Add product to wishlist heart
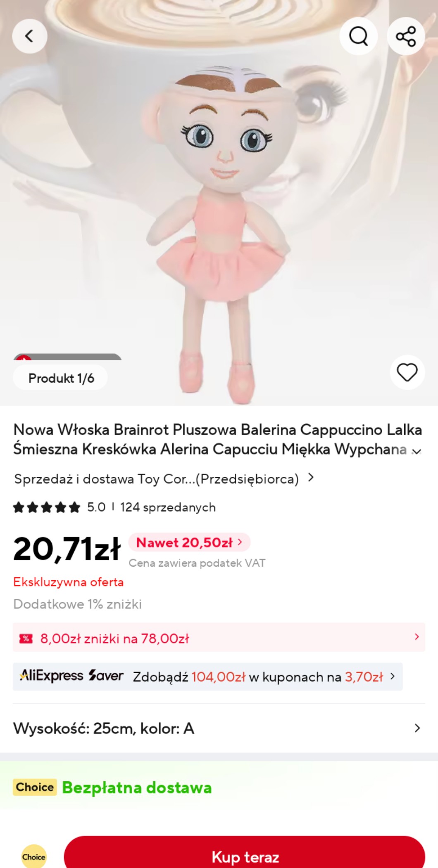The width and height of the screenshot is (438, 868). click(x=407, y=372)
